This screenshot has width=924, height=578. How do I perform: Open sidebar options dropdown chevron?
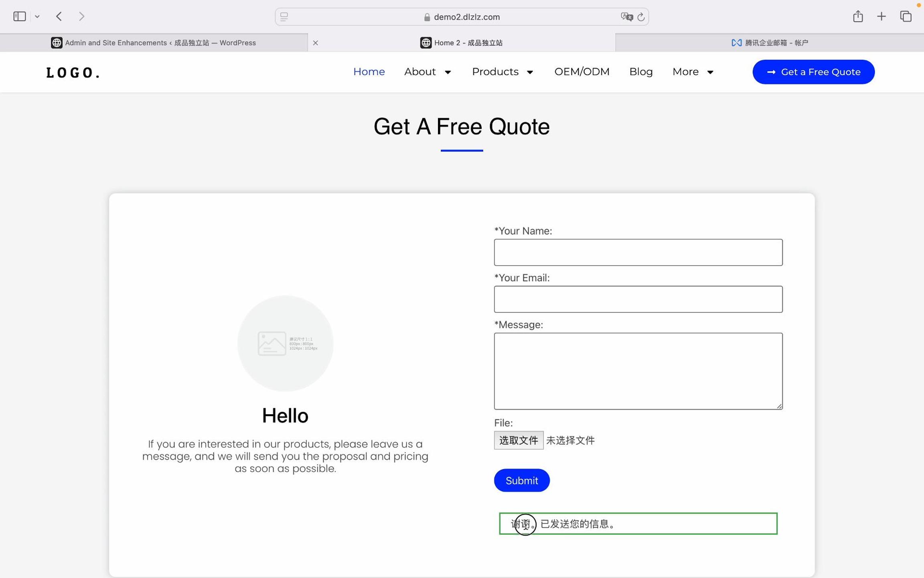point(37,16)
